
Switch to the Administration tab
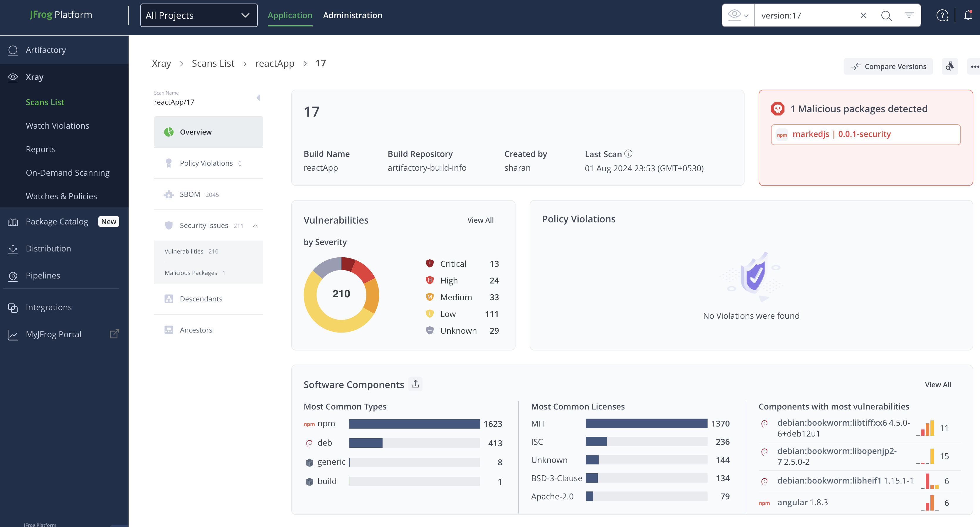[352, 15]
